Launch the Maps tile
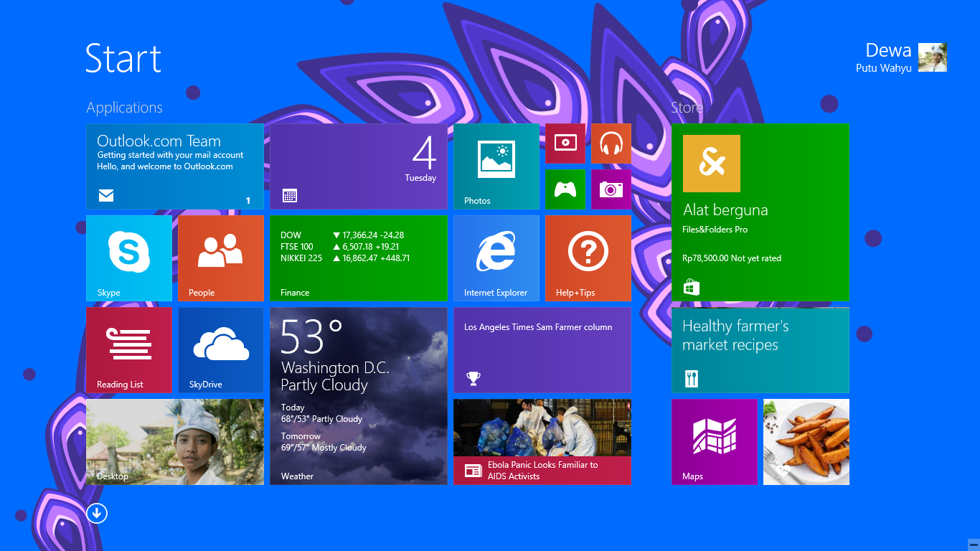 (x=715, y=442)
